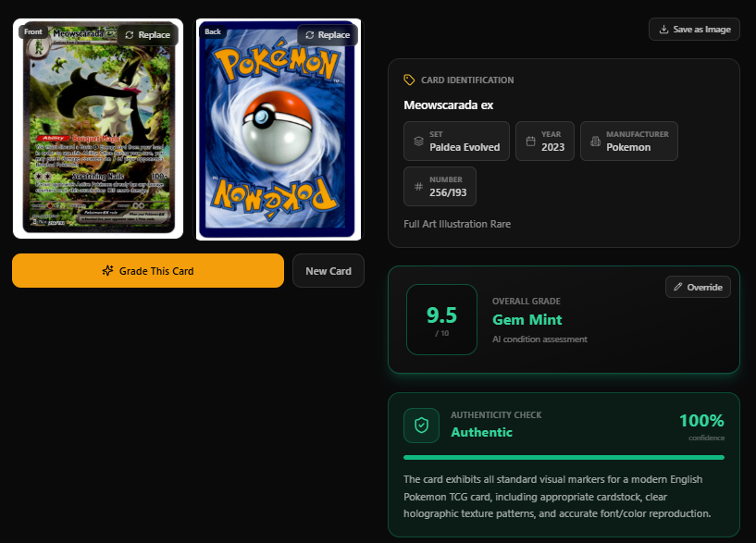Image resolution: width=756 pixels, height=543 pixels.
Task: Click the year calendar icon
Action: (530, 142)
